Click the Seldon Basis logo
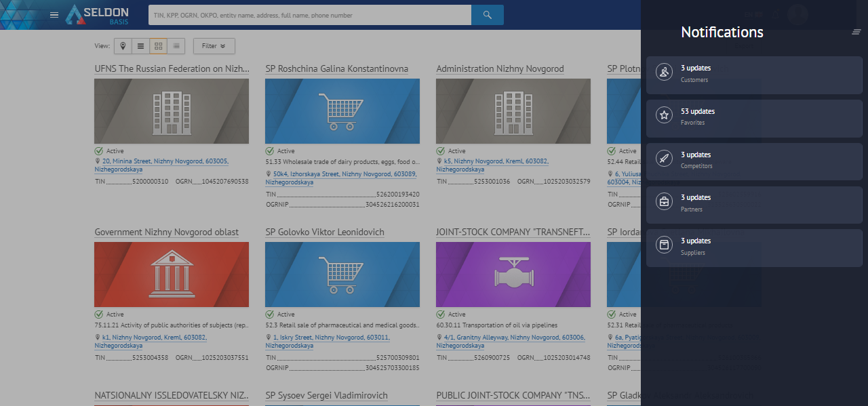Screen dimensions: 868x406 pyautogui.click(x=96, y=15)
